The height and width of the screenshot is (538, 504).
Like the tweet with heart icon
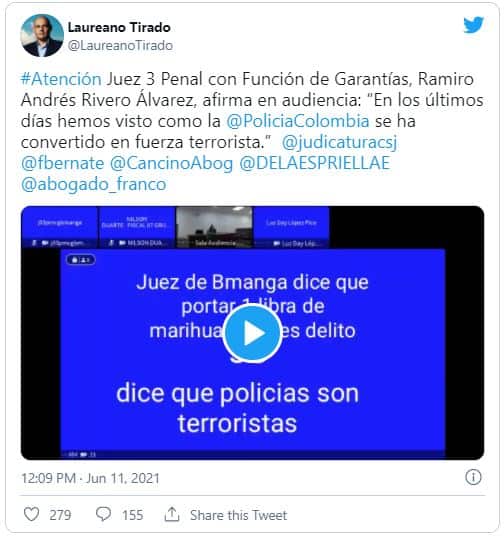pyautogui.click(x=31, y=515)
